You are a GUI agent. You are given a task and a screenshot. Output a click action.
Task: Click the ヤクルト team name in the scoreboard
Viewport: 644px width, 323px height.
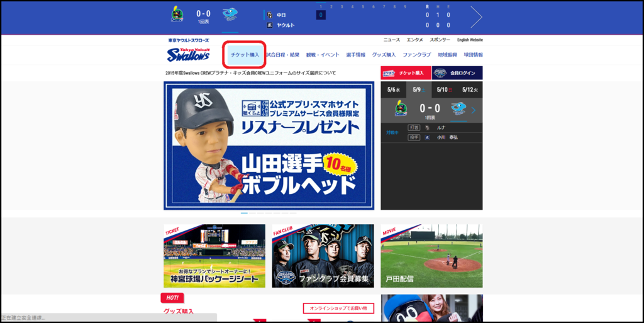pyautogui.click(x=286, y=25)
